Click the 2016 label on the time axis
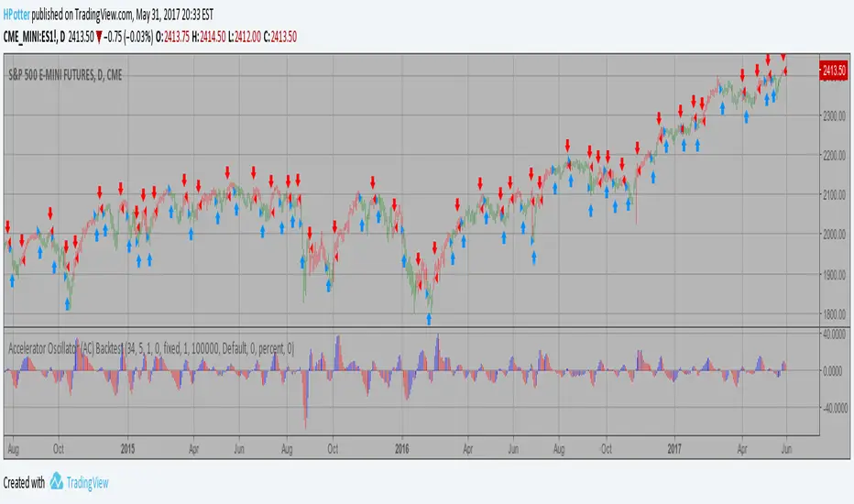The height and width of the screenshot is (504, 854). pos(402,449)
